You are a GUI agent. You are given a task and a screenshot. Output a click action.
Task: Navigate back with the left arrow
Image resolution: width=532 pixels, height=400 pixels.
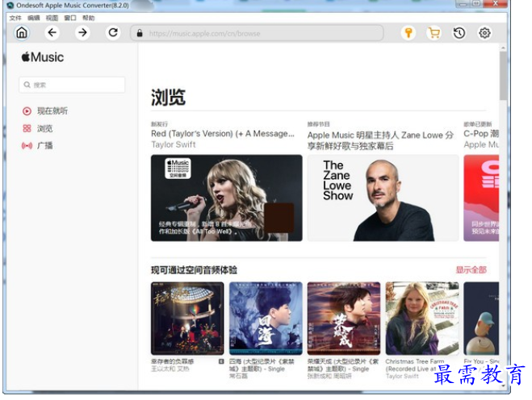point(52,33)
